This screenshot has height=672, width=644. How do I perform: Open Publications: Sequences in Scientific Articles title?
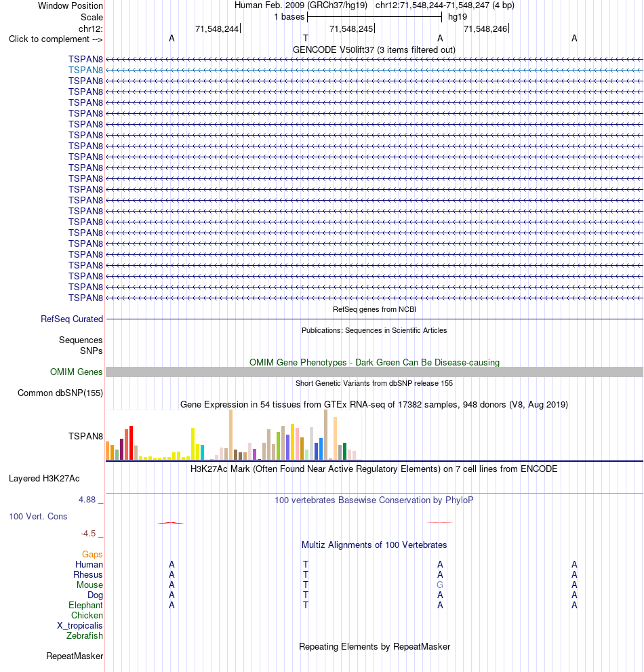(x=374, y=330)
